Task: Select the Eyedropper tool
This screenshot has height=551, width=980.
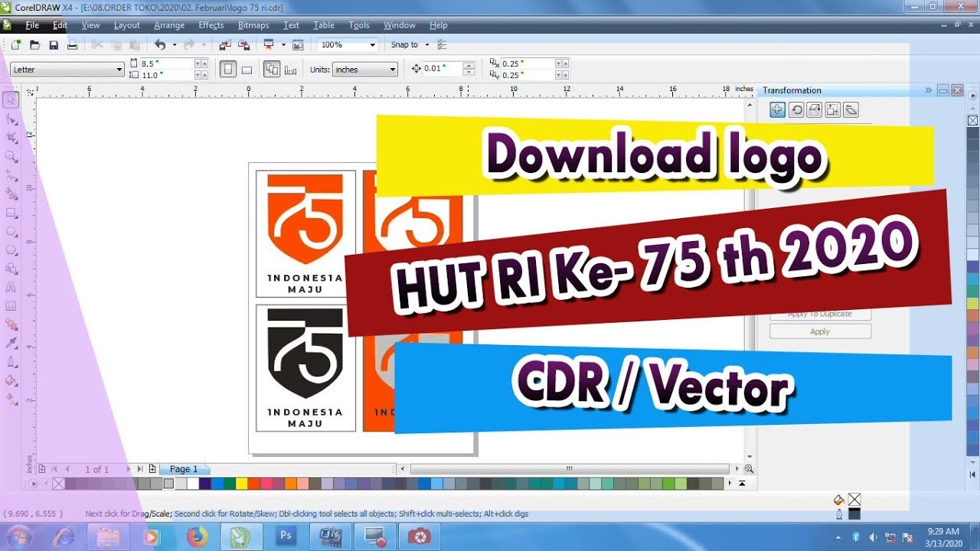Action: [x=11, y=343]
